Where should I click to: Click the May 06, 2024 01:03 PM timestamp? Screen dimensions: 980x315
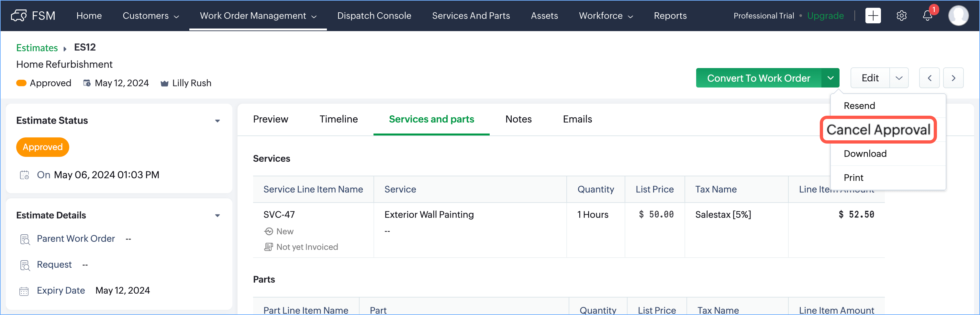coord(106,175)
